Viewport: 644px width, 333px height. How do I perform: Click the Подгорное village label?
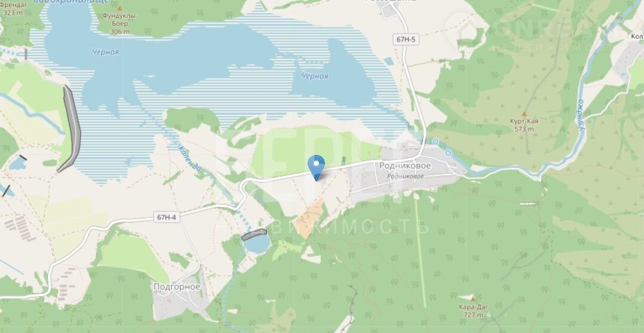(177, 286)
